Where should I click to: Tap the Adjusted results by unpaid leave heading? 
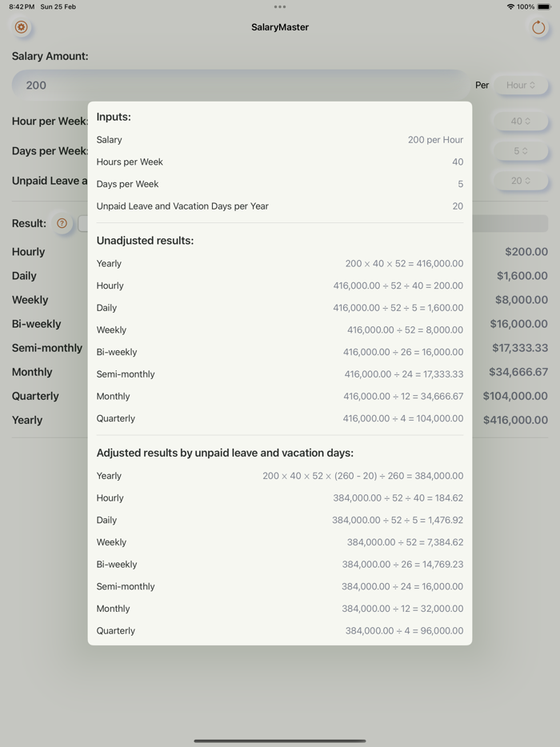click(x=225, y=453)
